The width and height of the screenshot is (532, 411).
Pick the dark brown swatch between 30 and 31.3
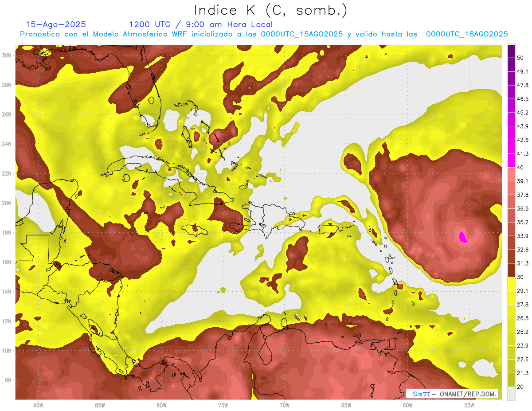[x=511, y=270]
